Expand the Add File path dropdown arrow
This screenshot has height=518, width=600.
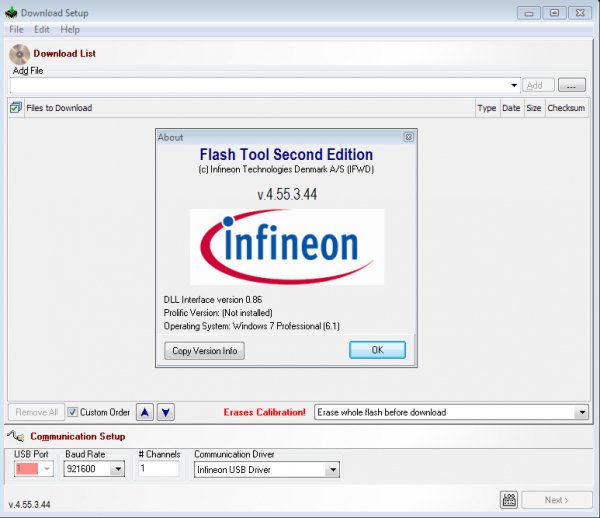pyautogui.click(x=514, y=85)
